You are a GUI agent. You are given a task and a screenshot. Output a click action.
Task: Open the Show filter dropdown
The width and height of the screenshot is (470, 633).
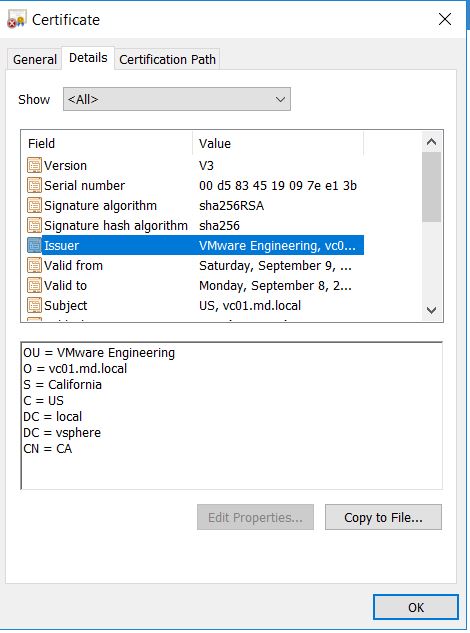[x=176, y=99]
